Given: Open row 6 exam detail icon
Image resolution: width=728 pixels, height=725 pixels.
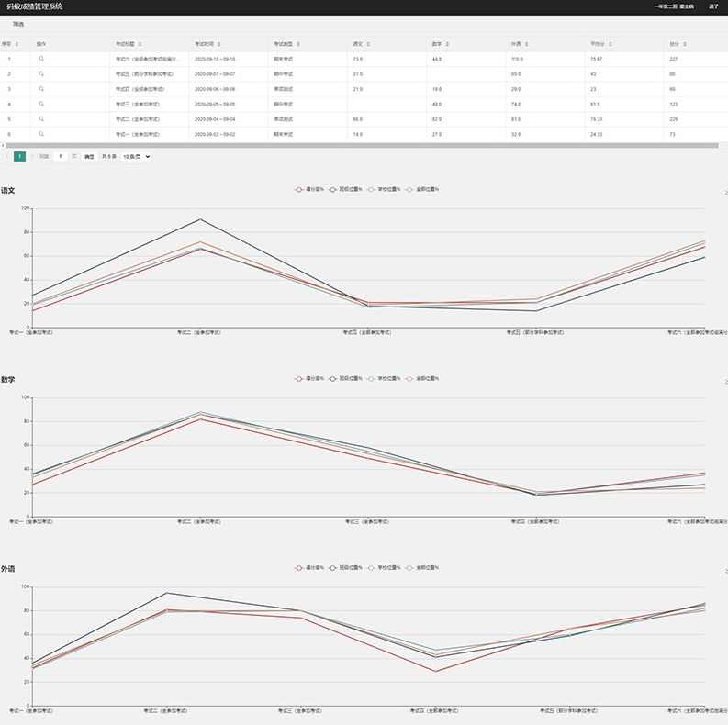Looking at the screenshot, I should pos(41,134).
